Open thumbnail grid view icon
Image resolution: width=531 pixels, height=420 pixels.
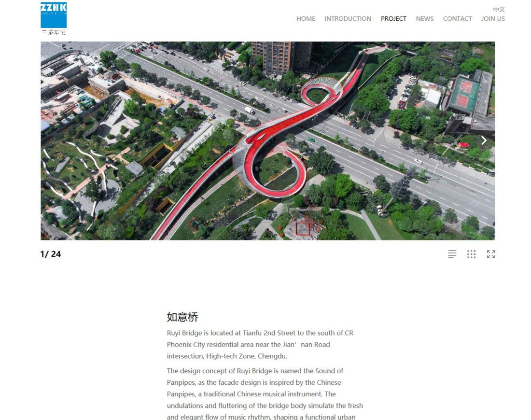[x=472, y=254]
